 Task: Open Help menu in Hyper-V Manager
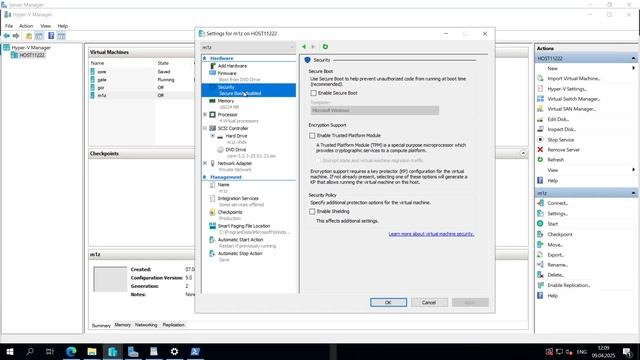pyautogui.click(x=62, y=26)
